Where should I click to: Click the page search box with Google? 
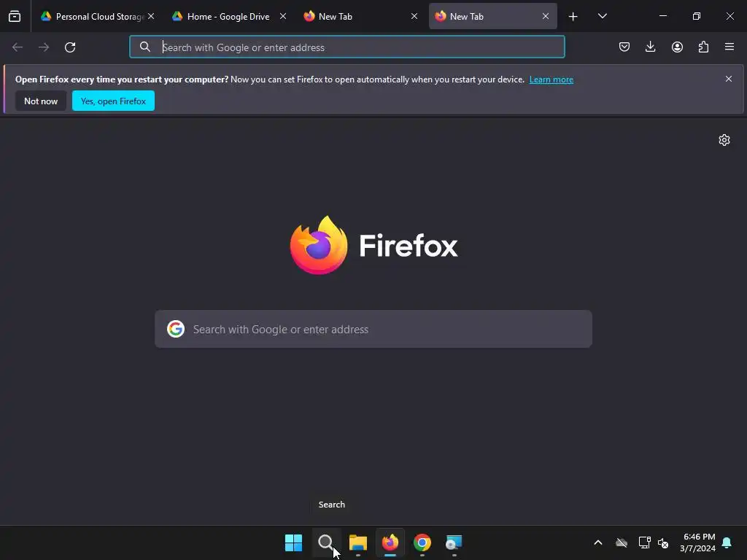point(373,329)
